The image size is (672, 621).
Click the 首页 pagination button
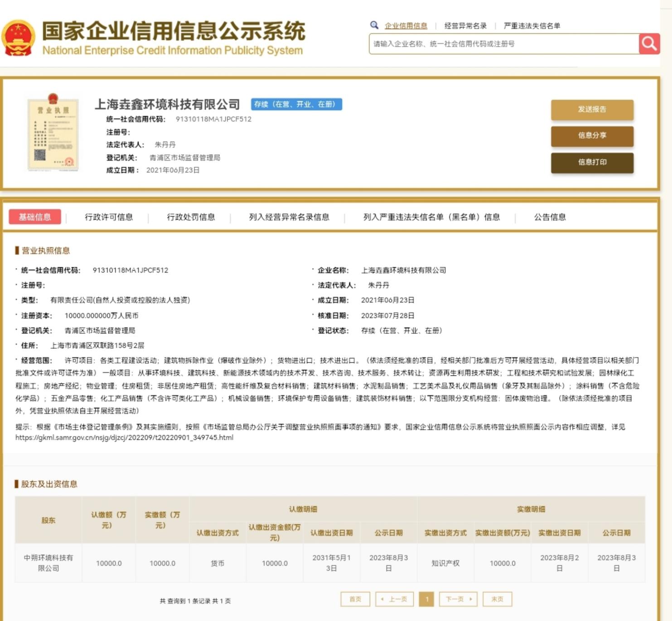coord(355,599)
